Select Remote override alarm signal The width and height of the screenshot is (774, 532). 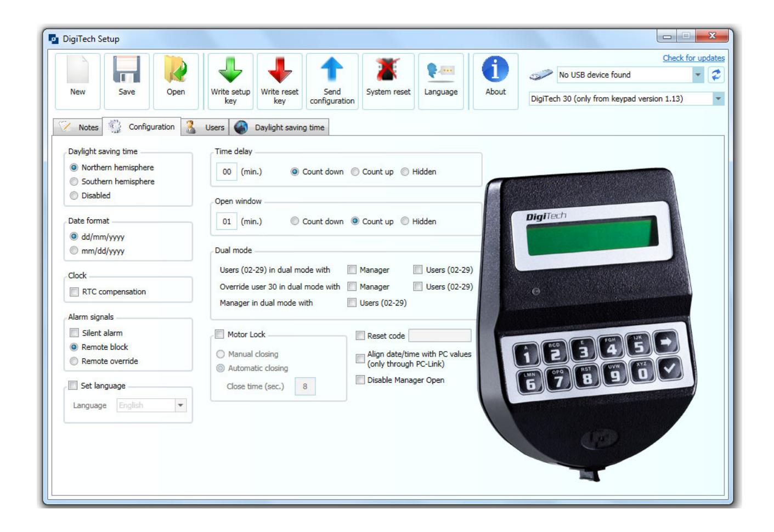(74, 361)
